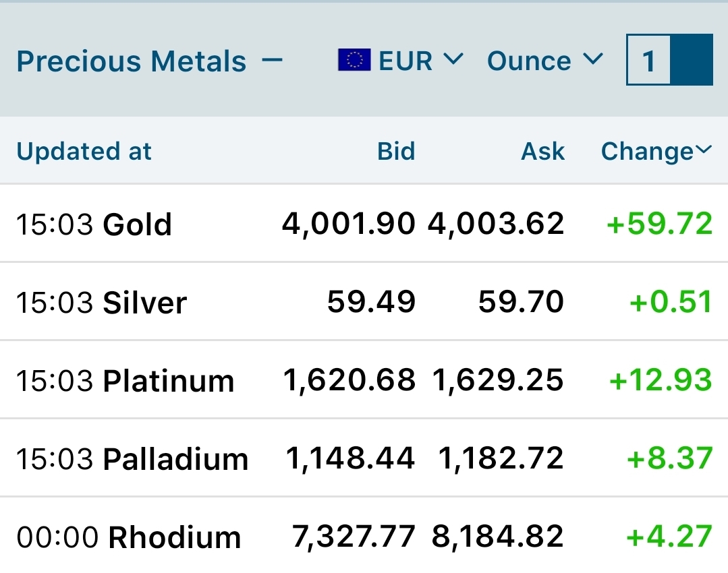Click the dark blue quantity apply button

click(692, 60)
